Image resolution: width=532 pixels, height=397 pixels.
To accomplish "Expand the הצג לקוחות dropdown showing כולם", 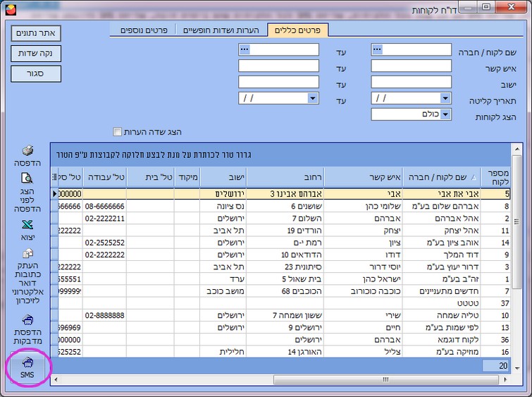I will (445, 114).
